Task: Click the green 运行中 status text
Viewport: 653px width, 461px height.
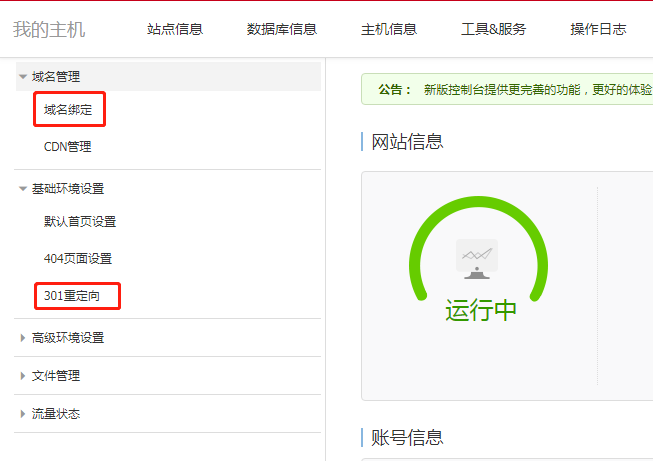Action: [x=481, y=310]
